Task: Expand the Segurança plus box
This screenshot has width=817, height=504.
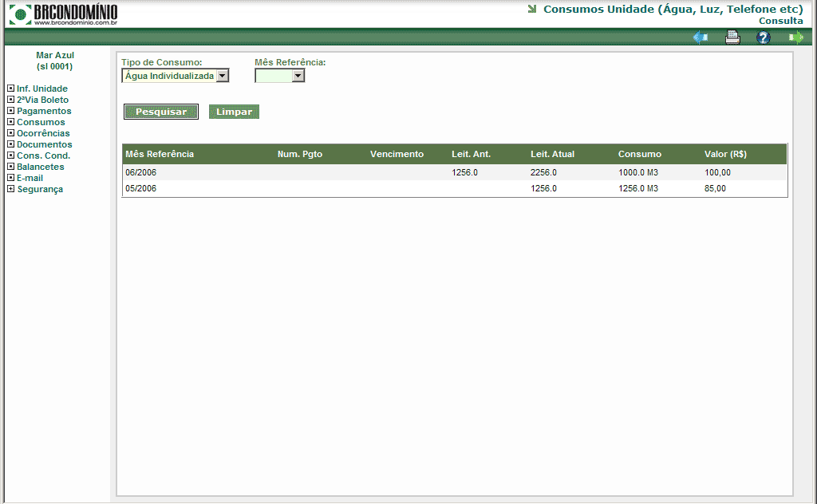Action: [10, 188]
